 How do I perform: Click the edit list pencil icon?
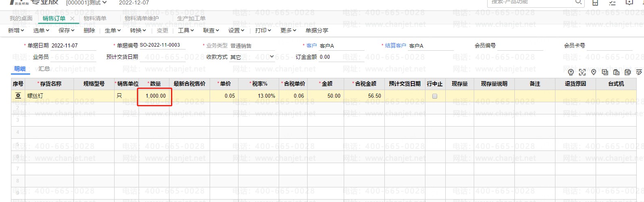click(x=639, y=72)
